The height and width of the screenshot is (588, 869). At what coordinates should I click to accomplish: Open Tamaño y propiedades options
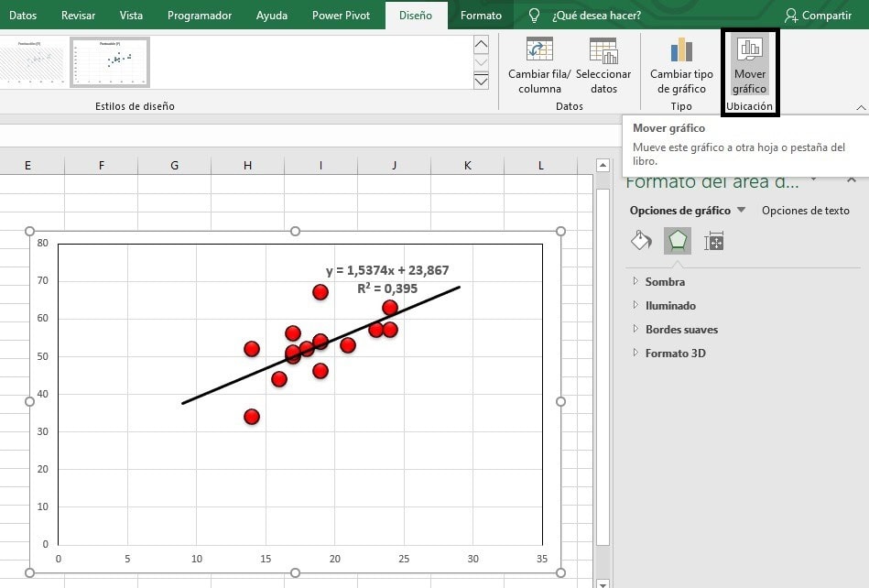click(712, 240)
